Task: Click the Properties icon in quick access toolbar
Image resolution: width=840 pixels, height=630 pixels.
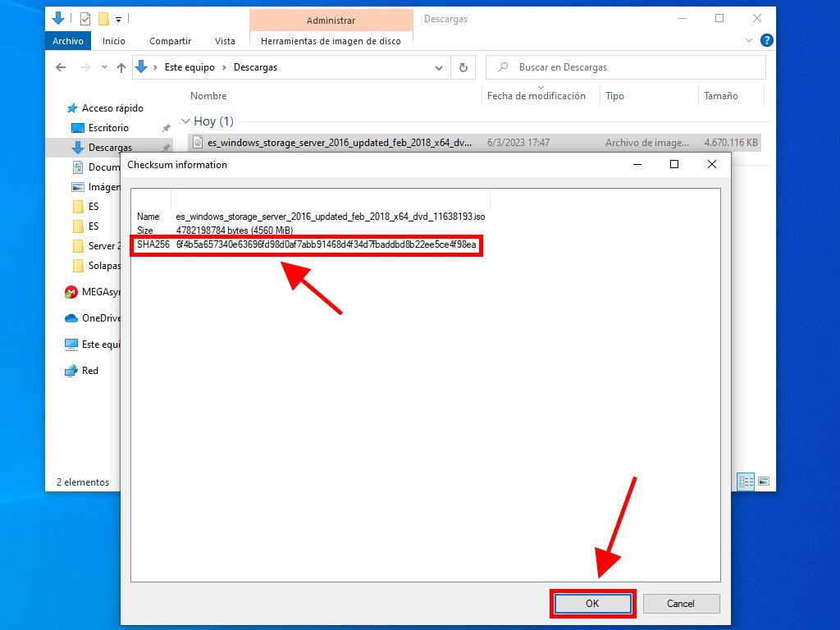Action: (85, 18)
